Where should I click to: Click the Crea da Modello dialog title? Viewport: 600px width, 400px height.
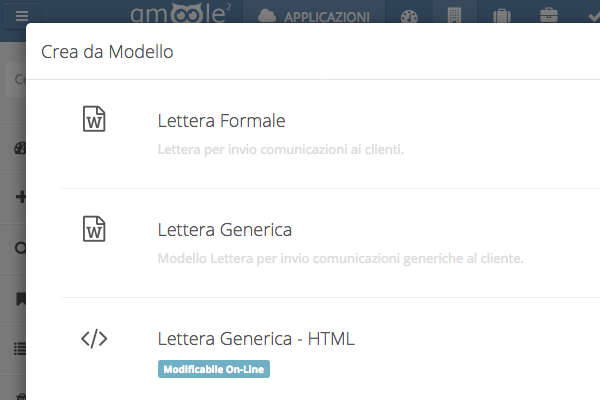tap(107, 52)
